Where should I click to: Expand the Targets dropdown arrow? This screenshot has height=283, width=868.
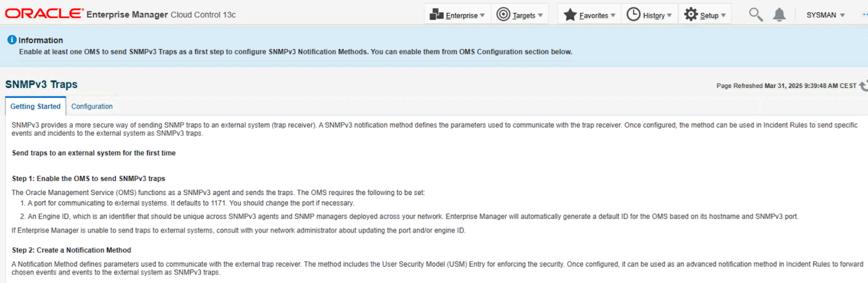[540, 15]
